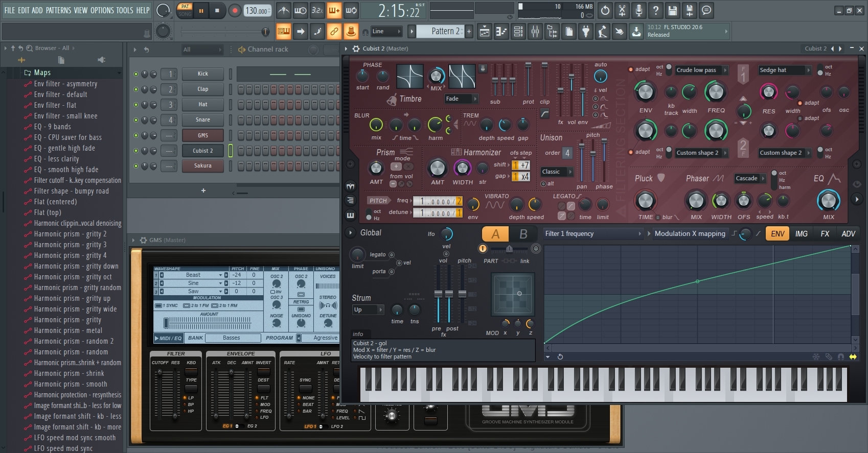Open the chat speech-bubble icon

pyautogui.click(x=706, y=10)
